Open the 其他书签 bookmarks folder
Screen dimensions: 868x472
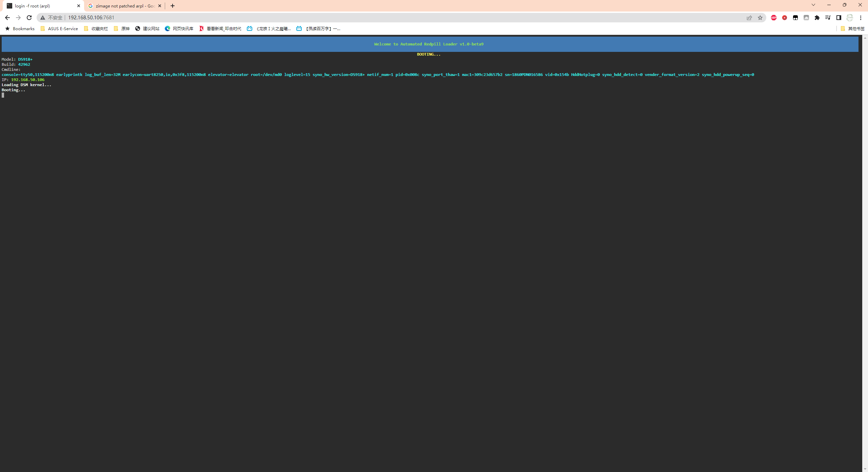pyautogui.click(x=852, y=29)
